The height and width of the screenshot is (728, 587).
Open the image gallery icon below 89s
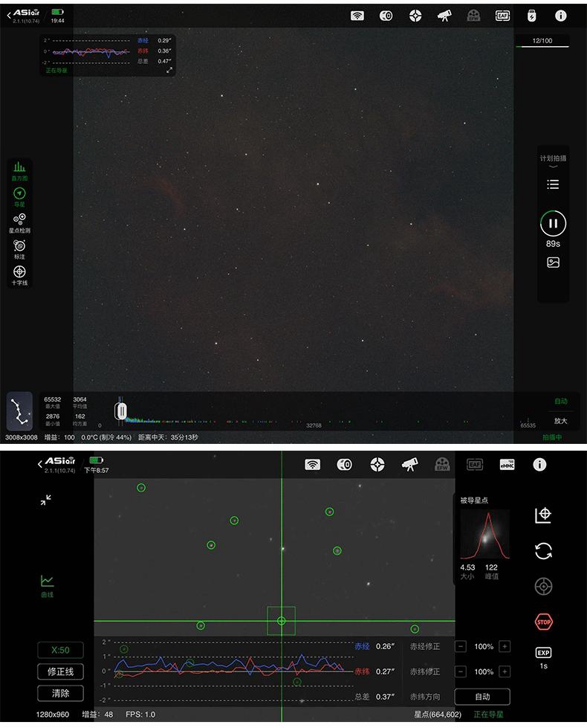(x=553, y=262)
